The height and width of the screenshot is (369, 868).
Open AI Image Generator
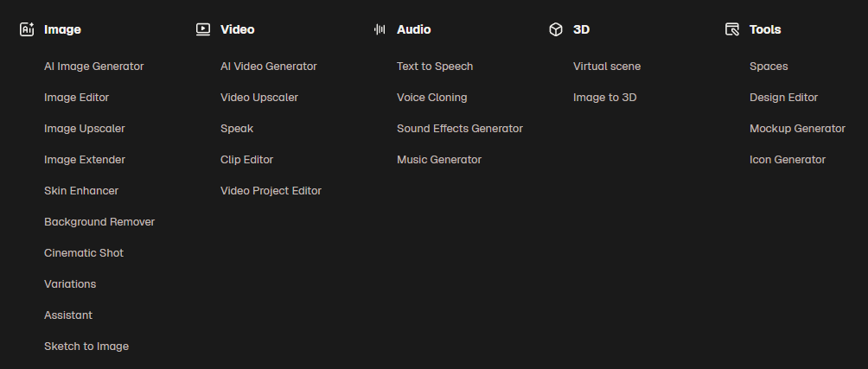click(94, 67)
